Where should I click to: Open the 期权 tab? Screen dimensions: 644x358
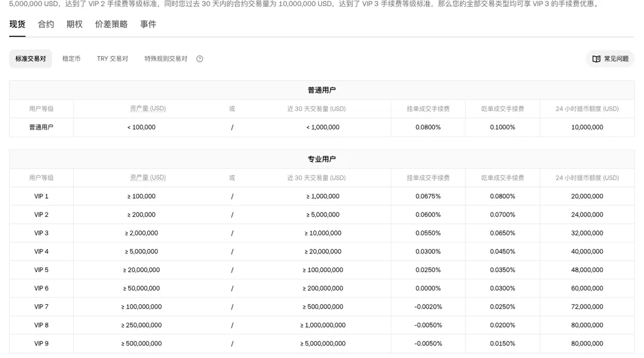point(74,24)
